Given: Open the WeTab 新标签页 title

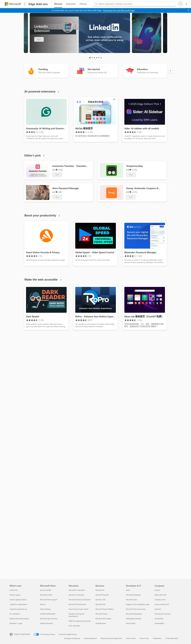Looking at the screenshot, I should 84,129.
